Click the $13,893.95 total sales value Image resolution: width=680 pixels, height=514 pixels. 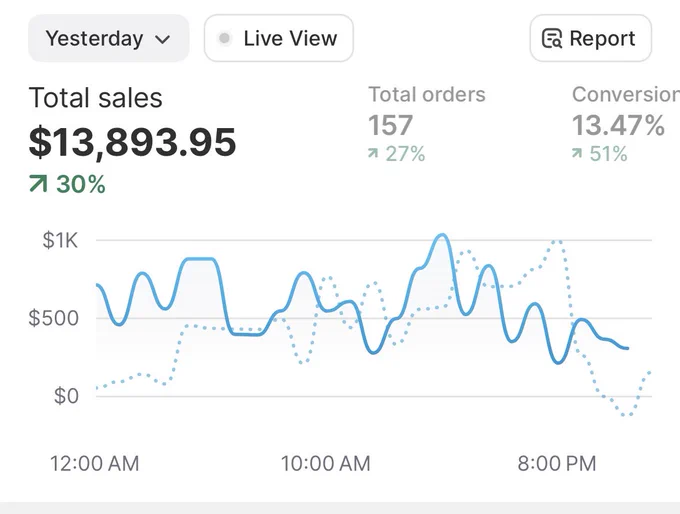click(x=132, y=142)
